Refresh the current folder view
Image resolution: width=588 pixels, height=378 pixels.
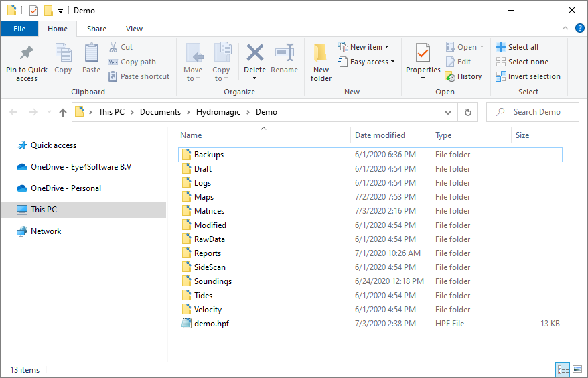pos(468,112)
